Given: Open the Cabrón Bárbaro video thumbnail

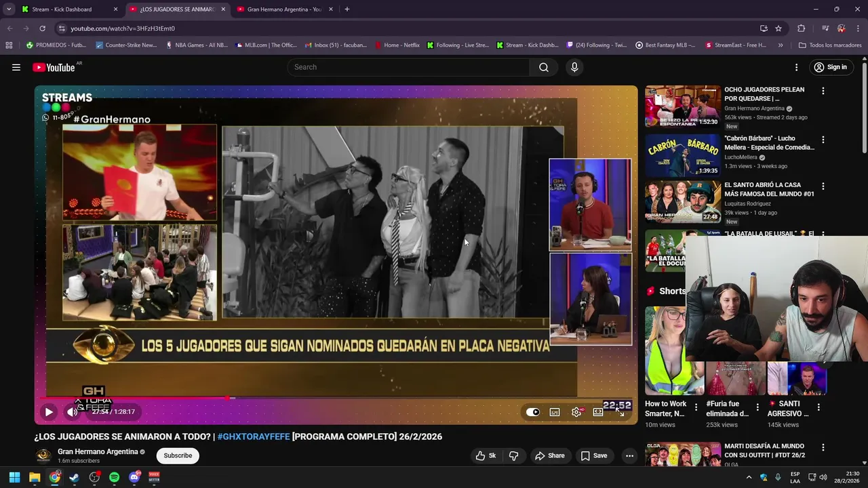Looking at the screenshot, I should [x=683, y=155].
